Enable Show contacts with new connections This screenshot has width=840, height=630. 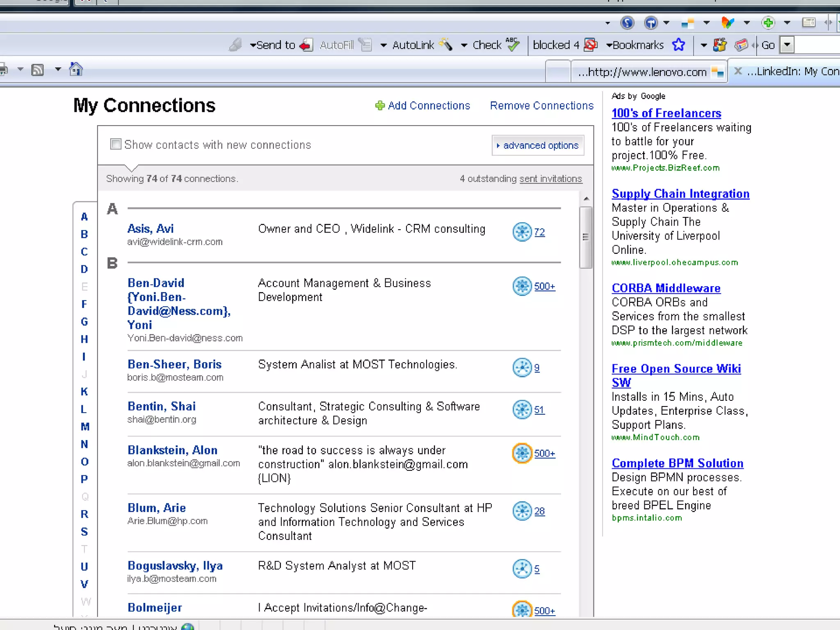(x=116, y=144)
